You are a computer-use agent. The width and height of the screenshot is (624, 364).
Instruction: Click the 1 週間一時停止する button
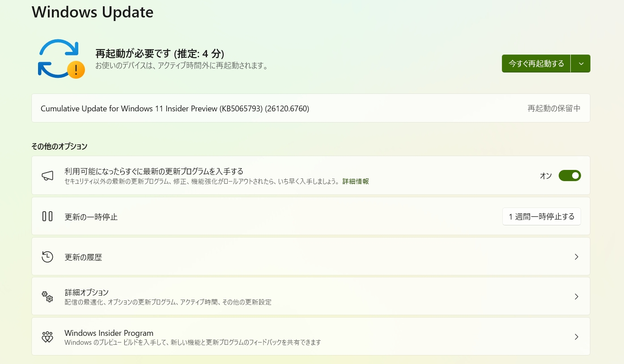542,216
